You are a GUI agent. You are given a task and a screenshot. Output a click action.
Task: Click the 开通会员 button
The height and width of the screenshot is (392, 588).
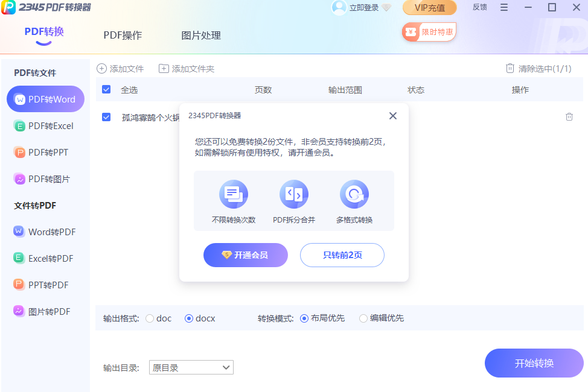245,255
